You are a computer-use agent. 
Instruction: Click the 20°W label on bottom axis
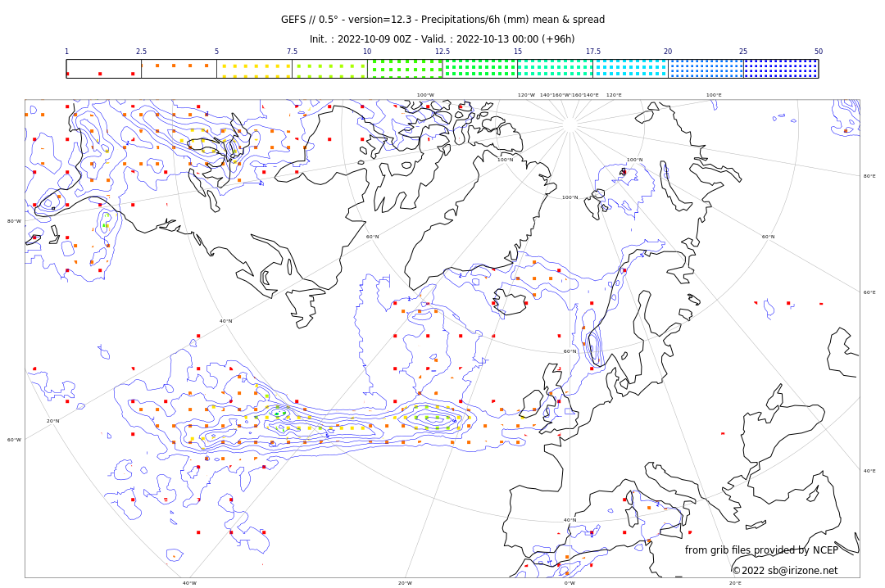tap(405, 583)
